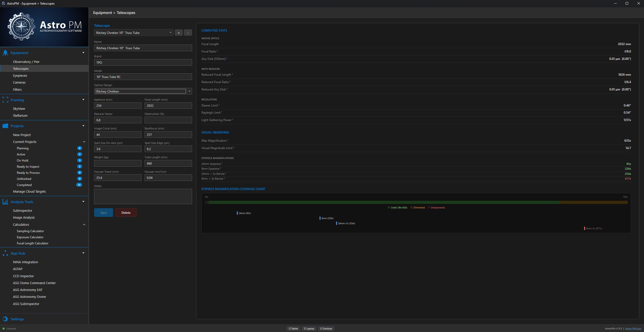Open the Eyepieces equipment page
This screenshot has height=332, width=644.
20,76
